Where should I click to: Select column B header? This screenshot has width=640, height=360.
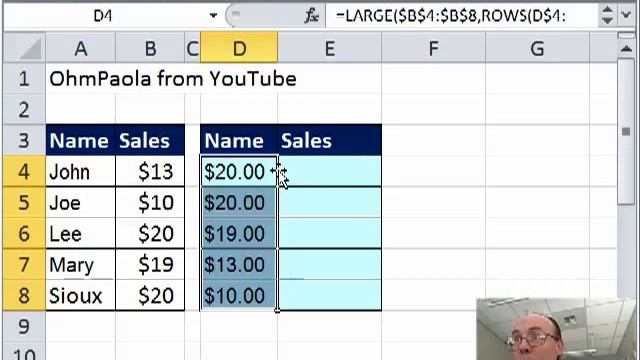pos(150,49)
